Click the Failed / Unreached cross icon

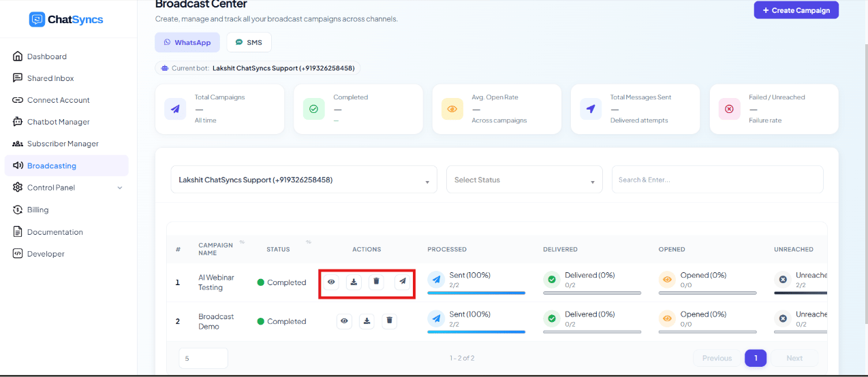point(730,109)
